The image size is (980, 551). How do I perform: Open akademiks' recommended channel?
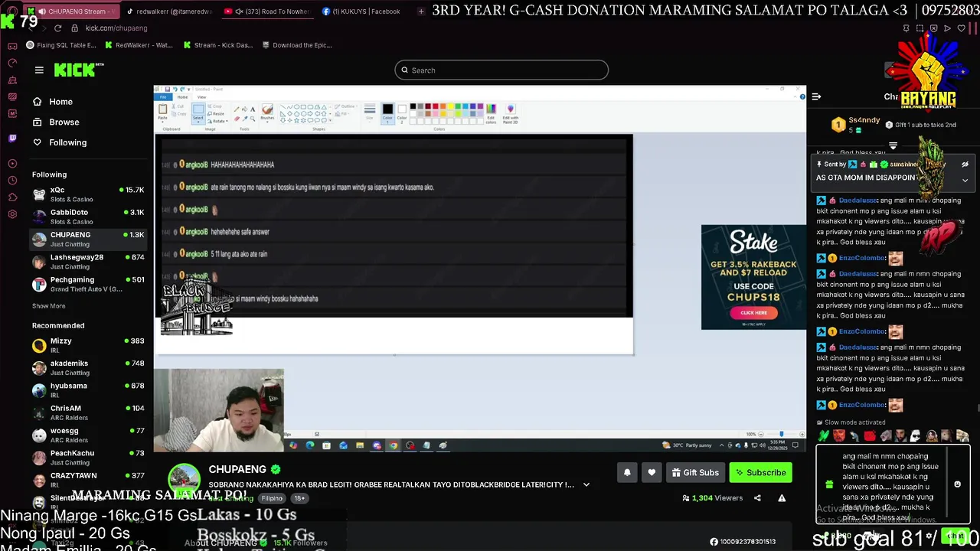[x=88, y=367]
